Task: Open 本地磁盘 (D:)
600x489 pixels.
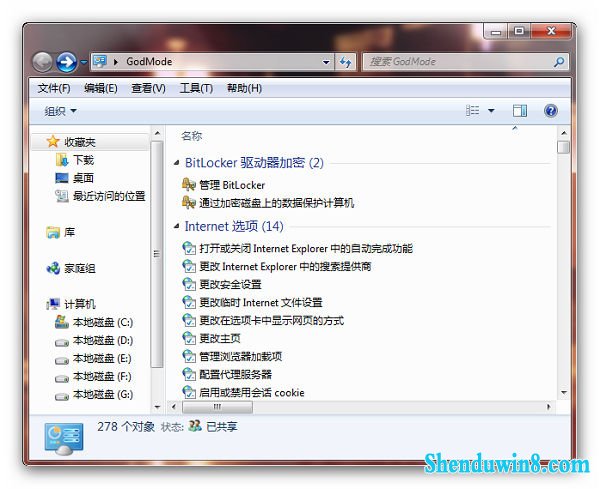Action: [103, 341]
